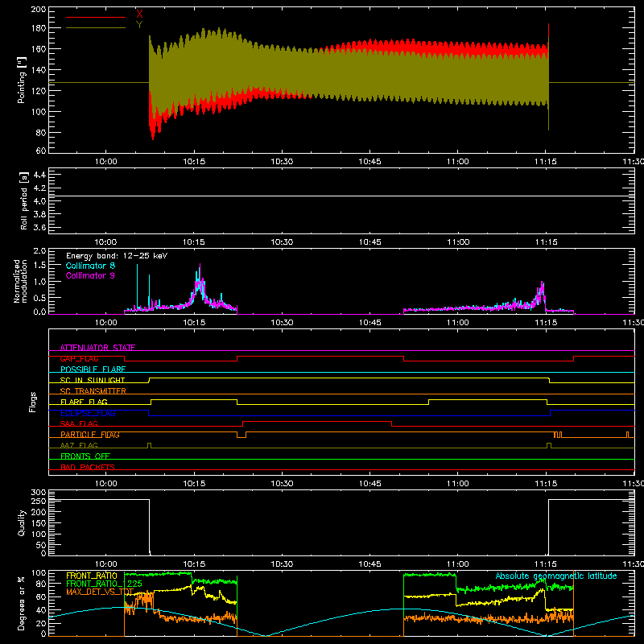Click the 300 tick label on Quality axis

(x=38, y=493)
